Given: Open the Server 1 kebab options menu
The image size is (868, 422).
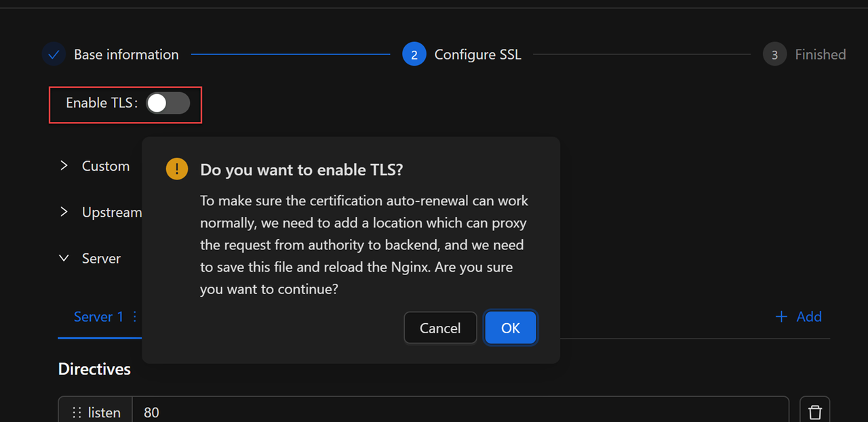Looking at the screenshot, I should (x=134, y=316).
